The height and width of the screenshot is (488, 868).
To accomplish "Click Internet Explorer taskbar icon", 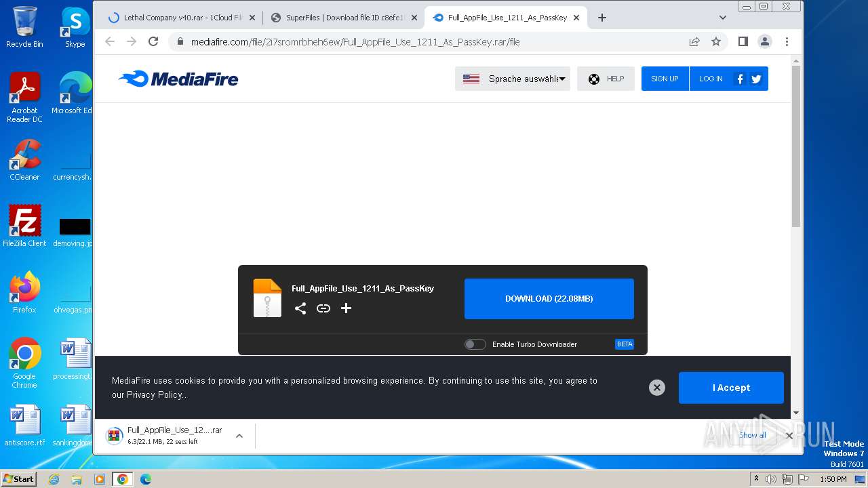I will [54, 479].
